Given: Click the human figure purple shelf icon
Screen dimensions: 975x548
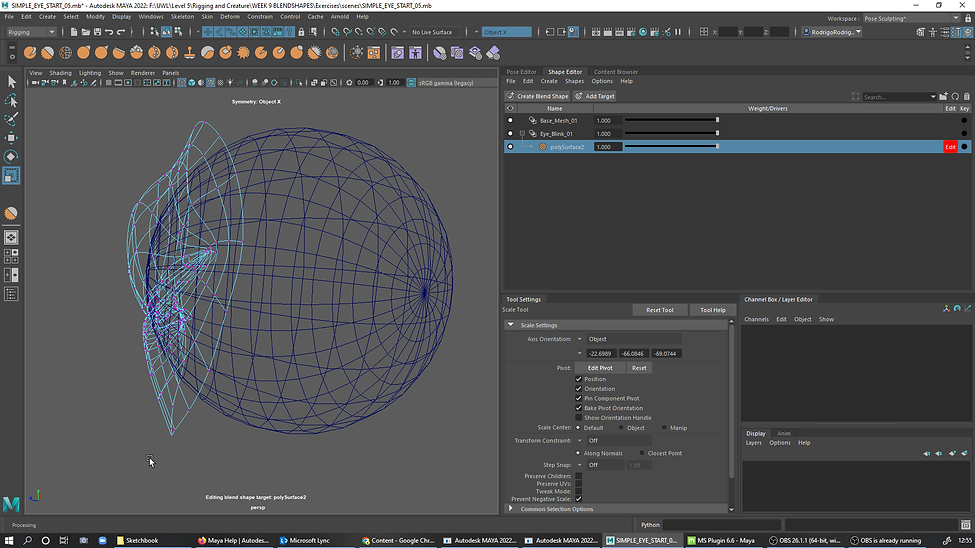Looking at the screenshot, I should click(x=415, y=53).
